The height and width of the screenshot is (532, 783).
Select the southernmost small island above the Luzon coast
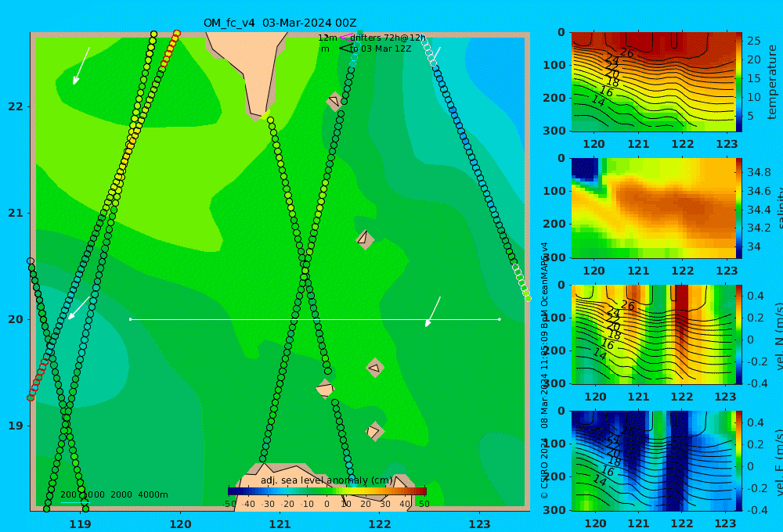coord(374,431)
